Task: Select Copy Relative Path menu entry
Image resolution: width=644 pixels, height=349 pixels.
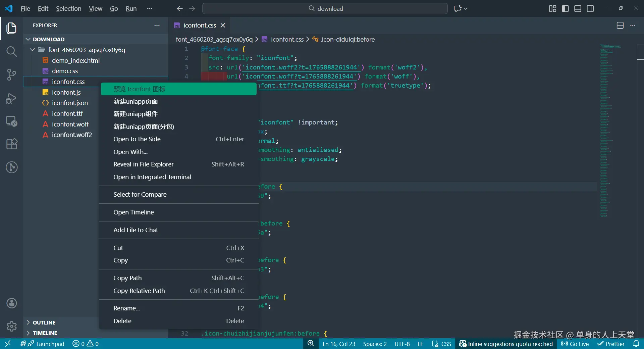Action: click(139, 291)
